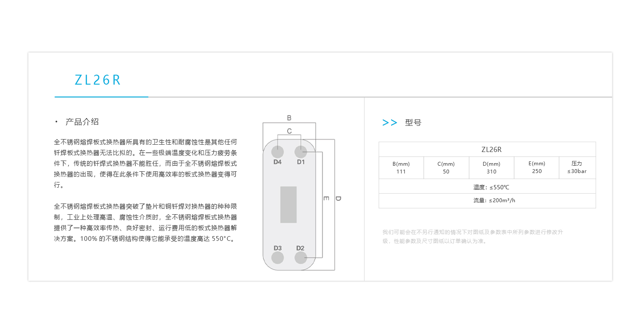Click dimension label B above the diagram
Viewport: 644px width, 322px height.
pyautogui.click(x=289, y=118)
